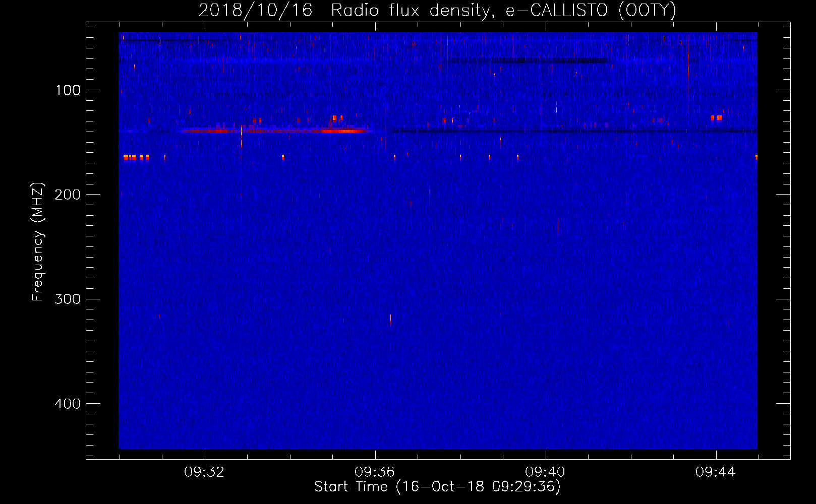Screen dimensions: 816x504
Task: Select the 'Frequency (MHZ)' y-axis label
Action: coord(38,242)
